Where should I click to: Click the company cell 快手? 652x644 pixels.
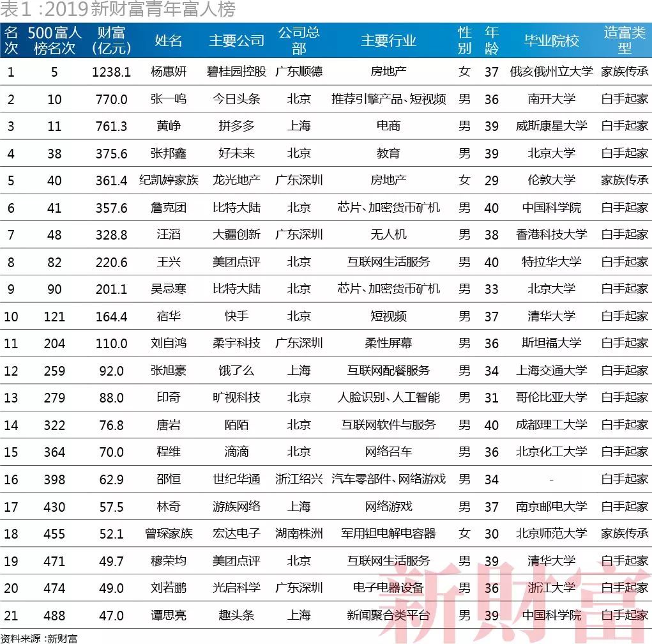[x=237, y=316]
